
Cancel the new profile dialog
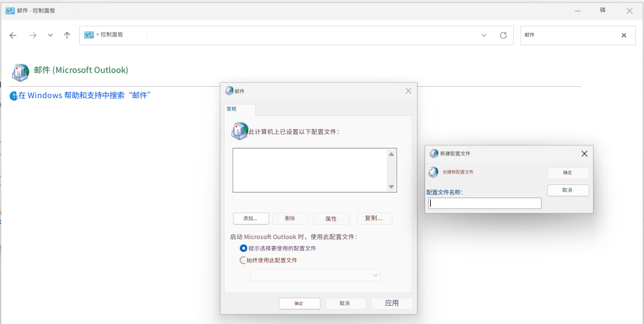tap(568, 191)
